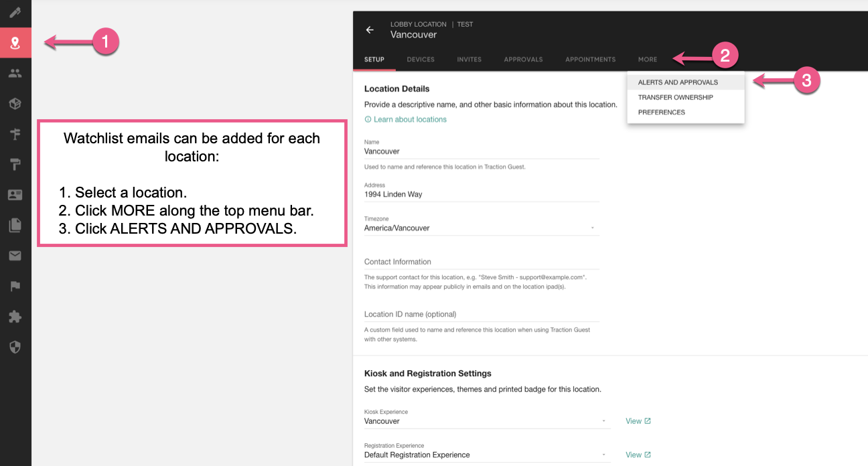
Task: Click the shield security icon at sidebar bottom
Action: point(15,347)
